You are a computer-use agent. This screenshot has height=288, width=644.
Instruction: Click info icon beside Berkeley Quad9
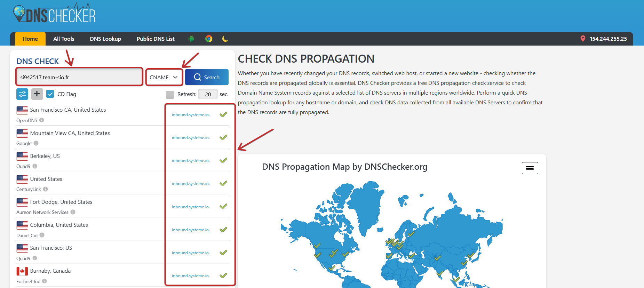click(x=35, y=166)
